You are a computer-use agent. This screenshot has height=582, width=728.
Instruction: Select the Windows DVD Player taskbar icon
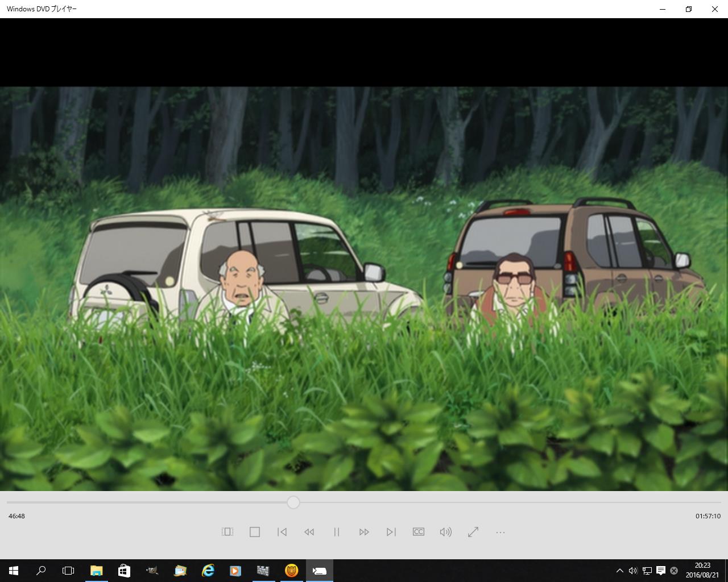pos(320,571)
